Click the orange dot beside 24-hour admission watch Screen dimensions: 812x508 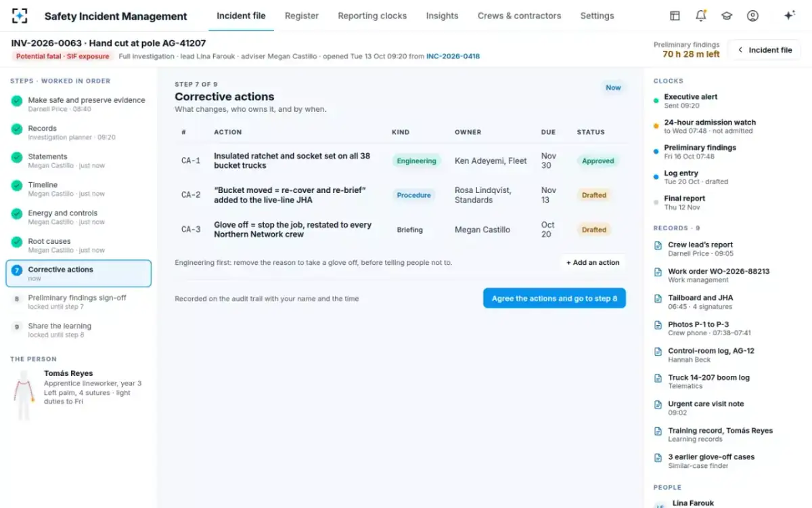click(656, 126)
